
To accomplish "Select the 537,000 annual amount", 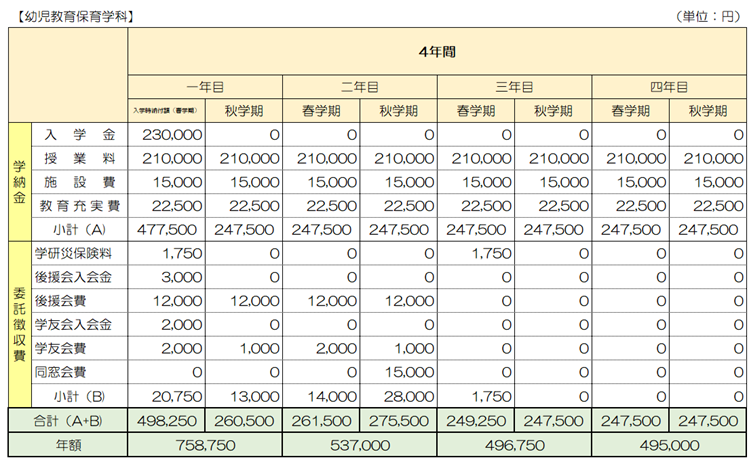I will point(360,445).
